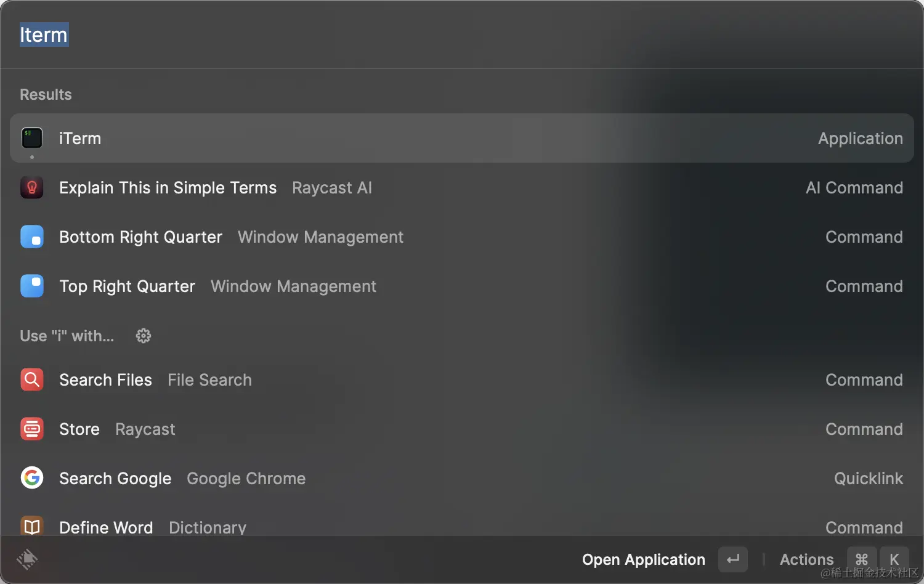
Task: Select the Search Google quicklink
Action: click(462, 478)
